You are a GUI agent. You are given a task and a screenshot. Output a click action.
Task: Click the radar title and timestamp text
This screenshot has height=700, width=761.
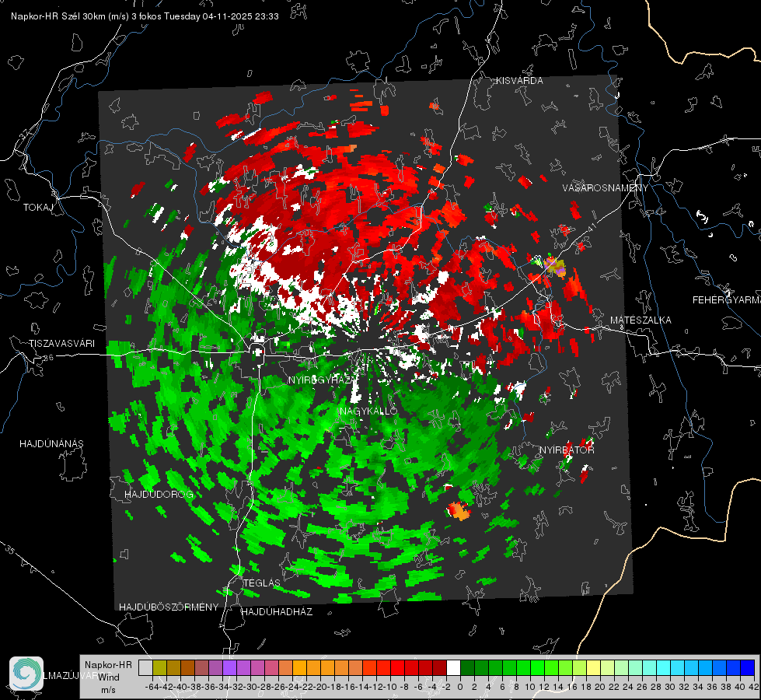[145, 16]
